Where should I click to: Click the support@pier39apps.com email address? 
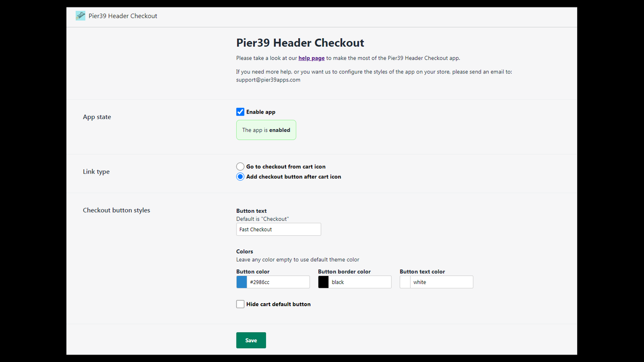pyautogui.click(x=268, y=79)
